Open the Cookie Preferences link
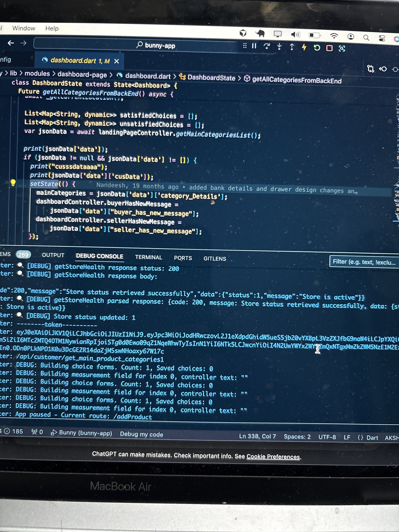Screen dimensions: 399x532 click(x=273, y=457)
